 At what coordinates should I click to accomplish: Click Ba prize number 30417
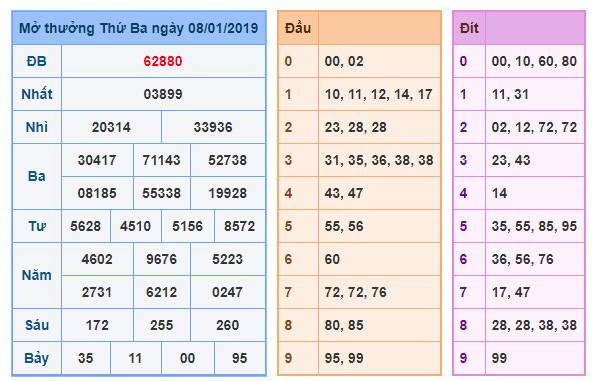(97, 160)
